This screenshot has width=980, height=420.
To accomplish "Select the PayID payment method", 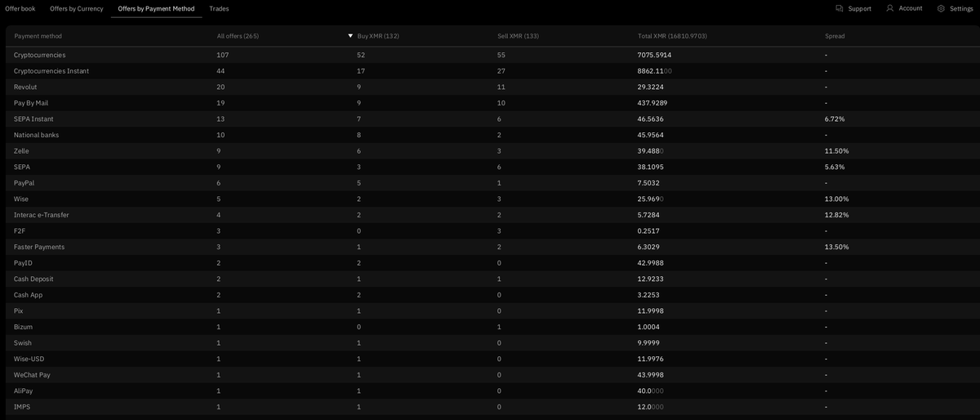I will [23, 262].
